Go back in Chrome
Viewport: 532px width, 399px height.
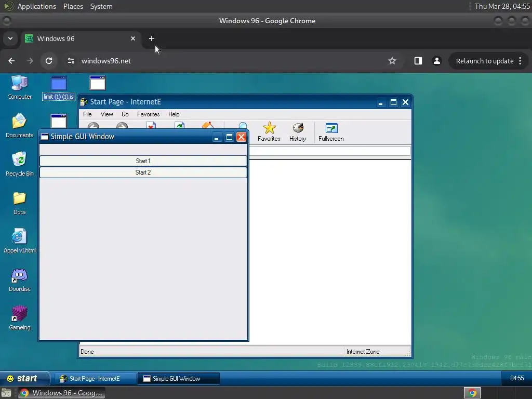pyautogui.click(x=11, y=61)
